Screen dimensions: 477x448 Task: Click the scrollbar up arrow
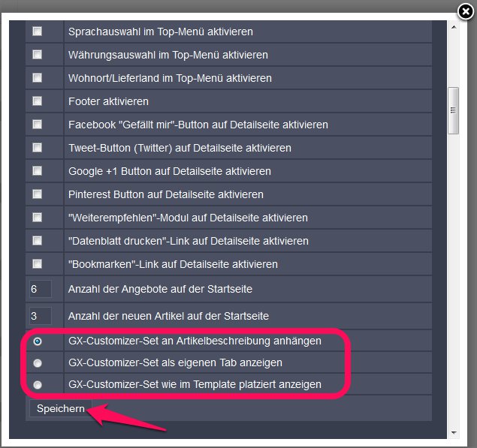(454, 27)
